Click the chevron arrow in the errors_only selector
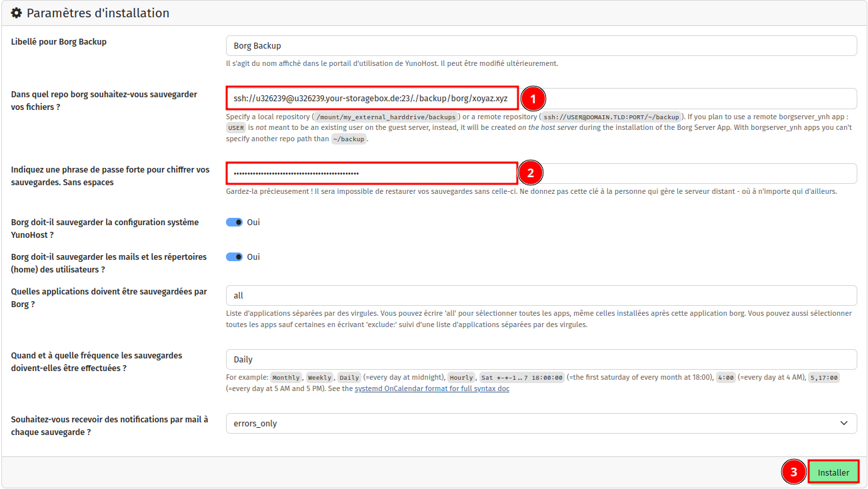868x489 pixels. [x=844, y=423]
